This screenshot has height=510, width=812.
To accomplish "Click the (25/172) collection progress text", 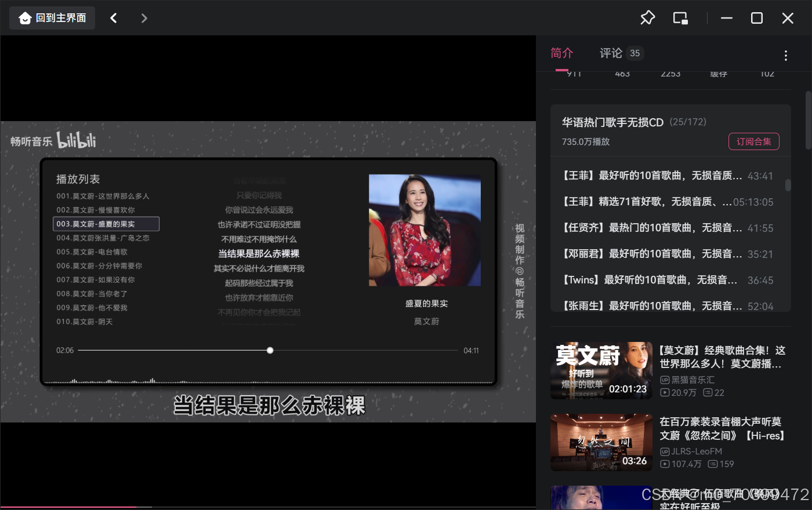I will [688, 122].
